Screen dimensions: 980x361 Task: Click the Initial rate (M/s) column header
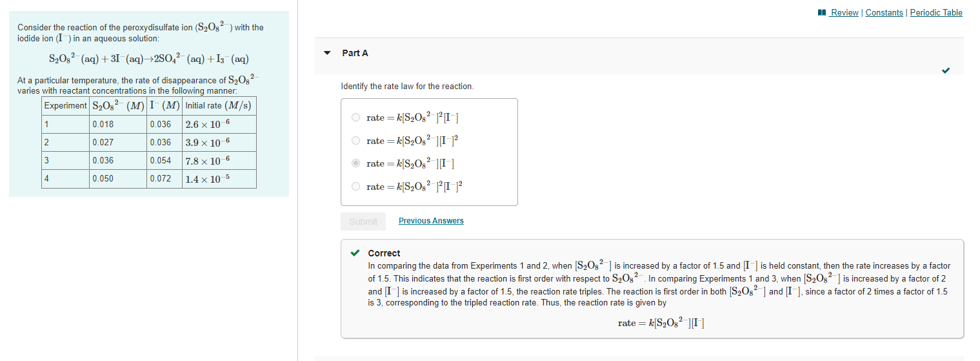(x=219, y=105)
